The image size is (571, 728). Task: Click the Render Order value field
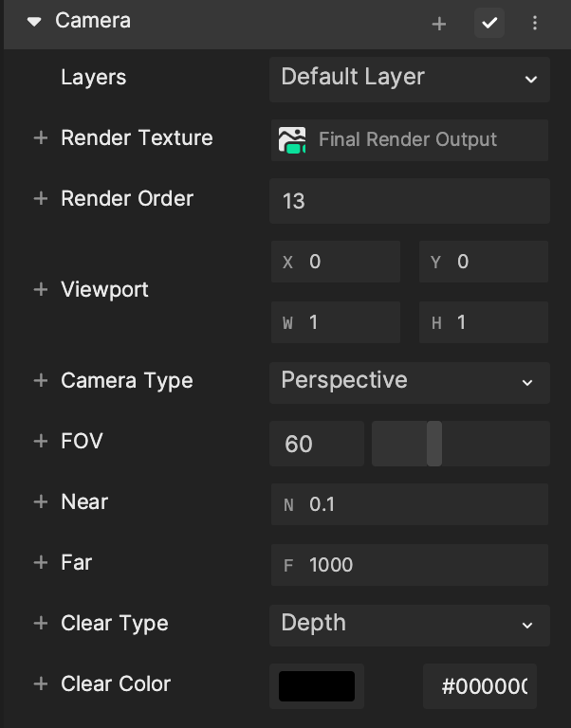point(410,201)
